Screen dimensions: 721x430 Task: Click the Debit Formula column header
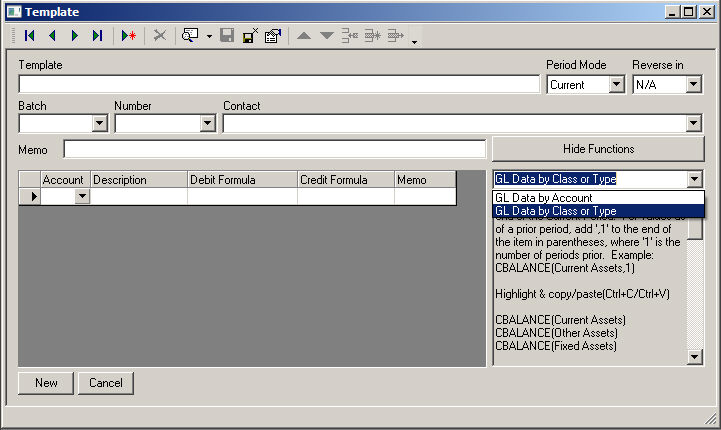[x=242, y=180]
